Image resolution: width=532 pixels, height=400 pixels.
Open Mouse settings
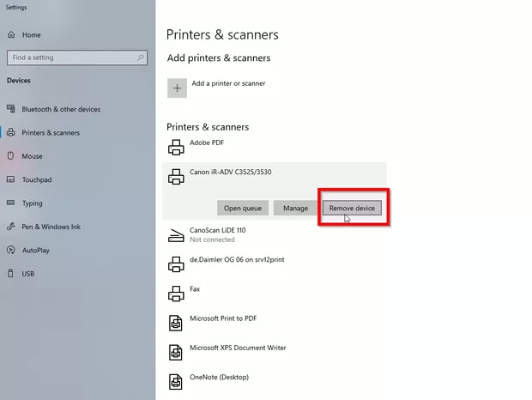(x=33, y=156)
